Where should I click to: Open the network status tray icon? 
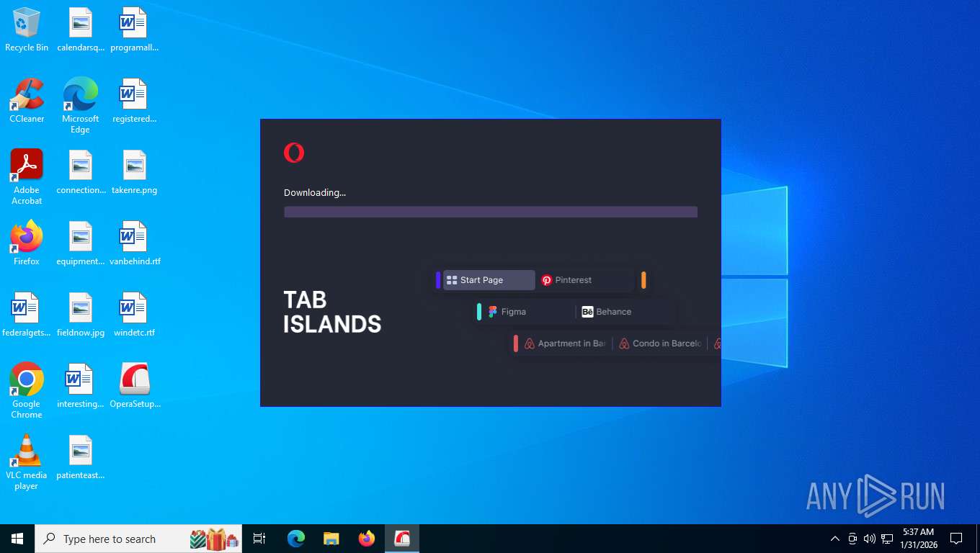tap(887, 539)
